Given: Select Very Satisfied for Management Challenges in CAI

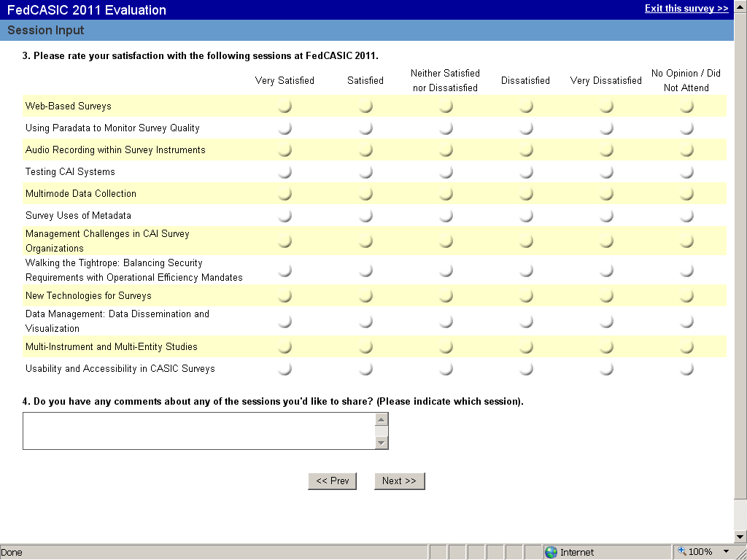Looking at the screenshot, I should click(285, 241).
